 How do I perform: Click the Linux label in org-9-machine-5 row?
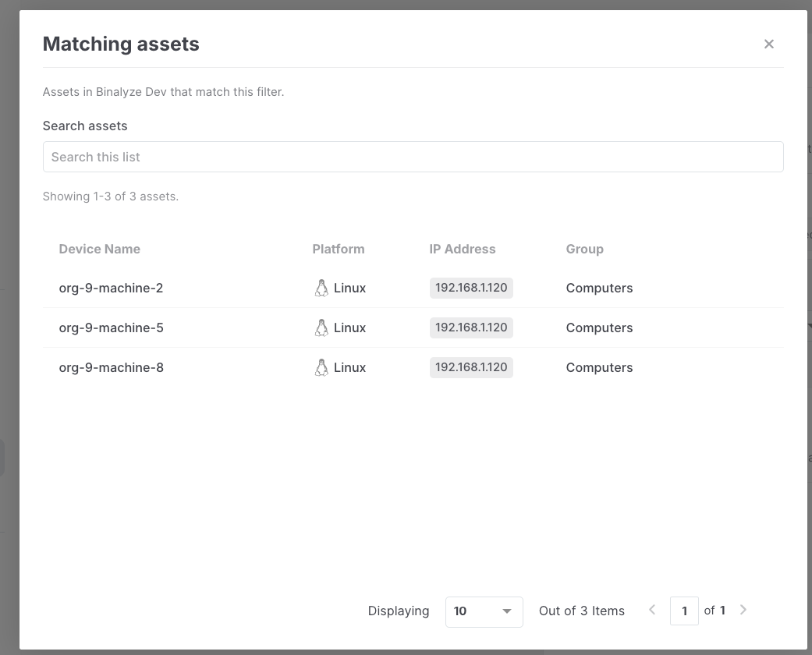(349, 327)
